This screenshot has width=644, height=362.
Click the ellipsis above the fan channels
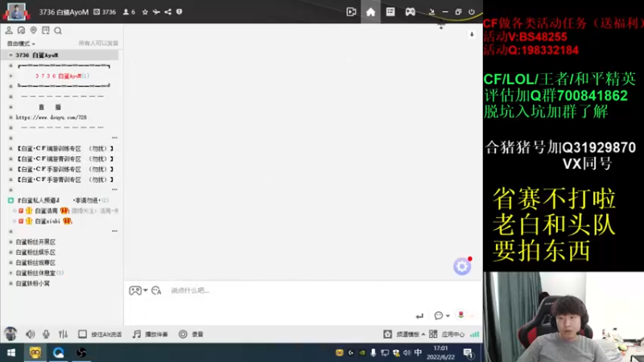pyautogui.click(x=114, y=231)
